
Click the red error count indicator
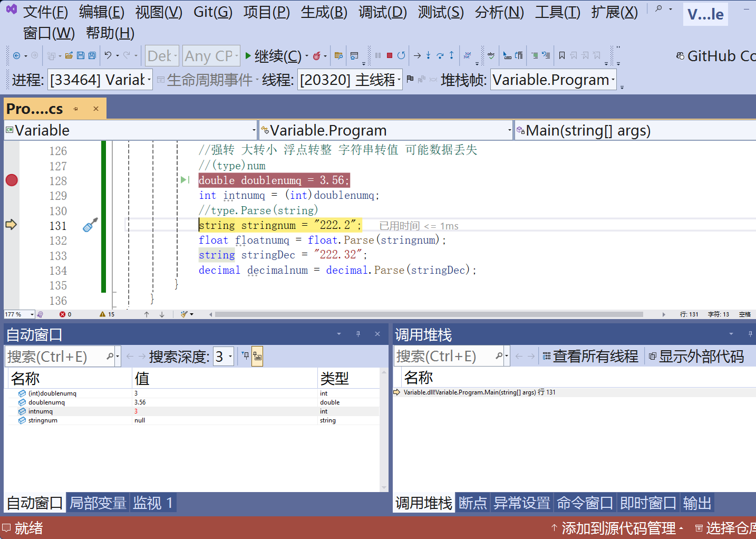[x=65, y=314]
